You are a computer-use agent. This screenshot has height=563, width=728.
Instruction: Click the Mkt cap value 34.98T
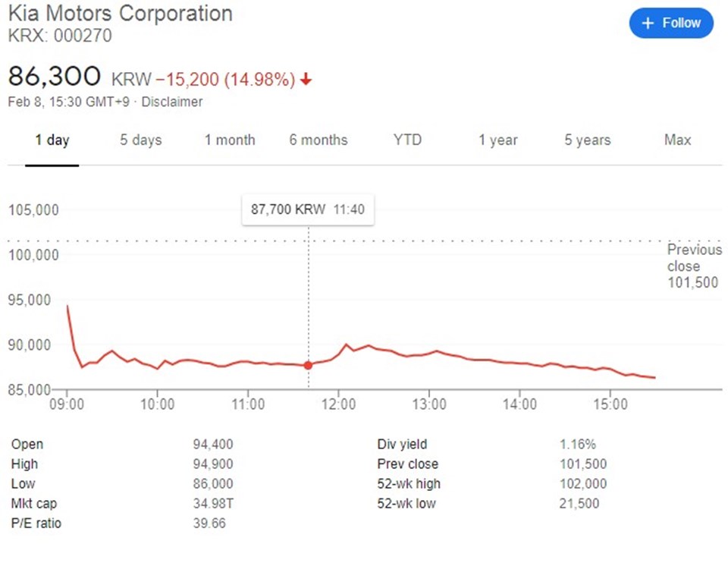214,504
